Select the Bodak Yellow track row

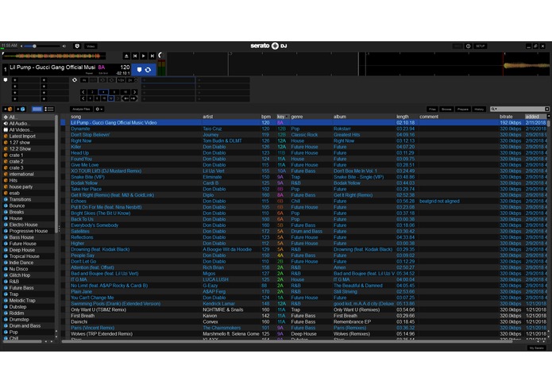tap(304, 183)
